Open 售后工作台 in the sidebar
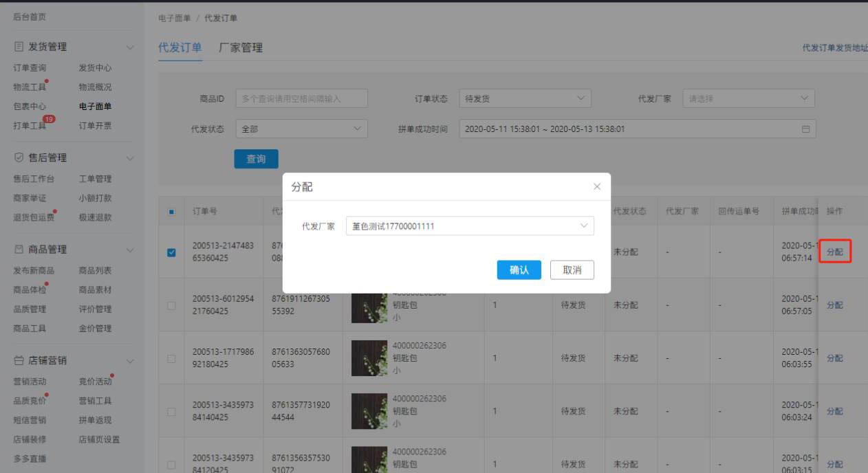Viewport: 868px width, 473px height. (x=34, y=179)
